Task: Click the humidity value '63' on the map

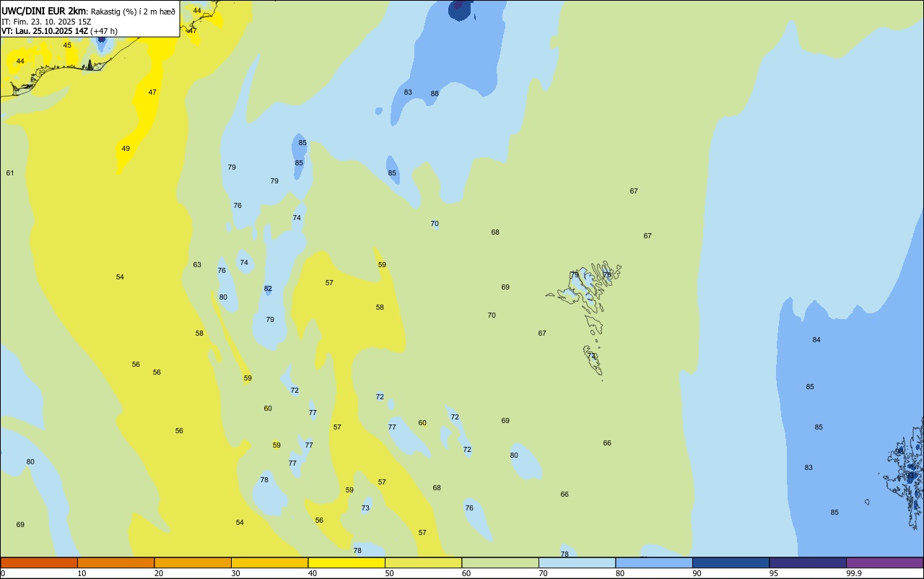Action: pos(197,265)
